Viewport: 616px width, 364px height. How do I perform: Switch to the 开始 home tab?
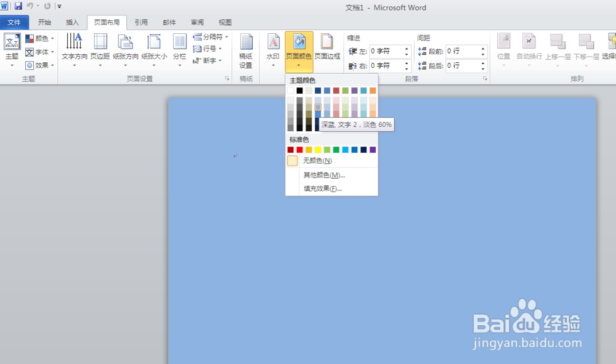coord(44,22)
